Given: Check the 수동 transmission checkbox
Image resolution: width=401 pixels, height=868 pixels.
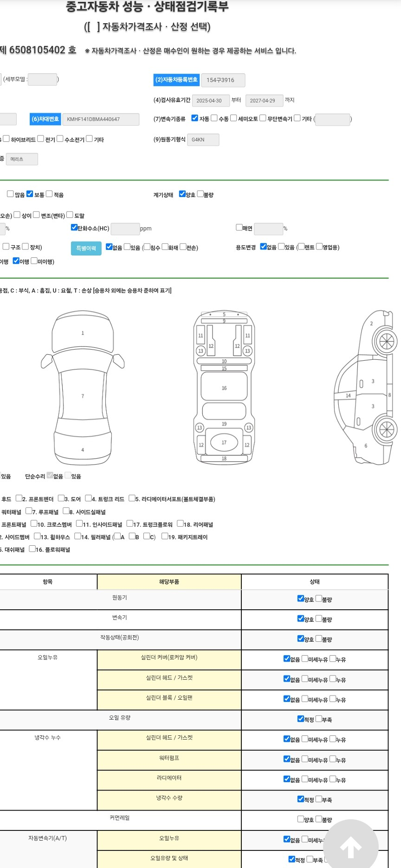Looking at the screenshot, I should coord(214,118).
